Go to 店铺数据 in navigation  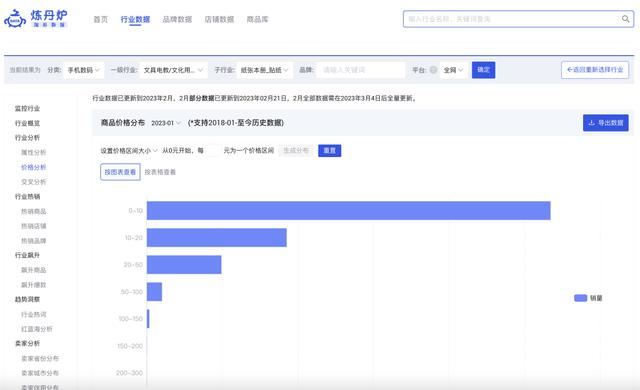tap(219, 19)
